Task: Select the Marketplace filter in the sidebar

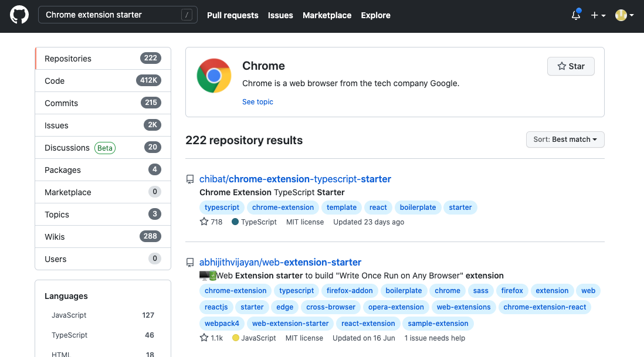Action: pyautogui.click(x=103, y=192)
